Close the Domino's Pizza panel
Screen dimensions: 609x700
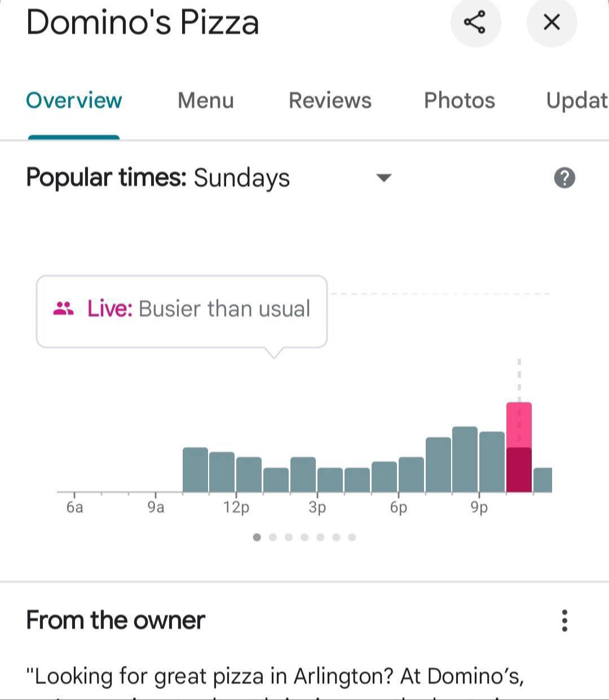click(551, 23)
